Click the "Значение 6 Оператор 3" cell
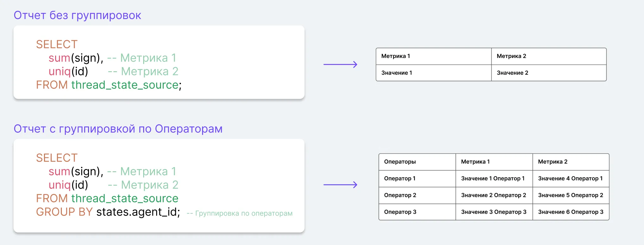The height and width of the screenshot is (245, 644). [571, 212]
